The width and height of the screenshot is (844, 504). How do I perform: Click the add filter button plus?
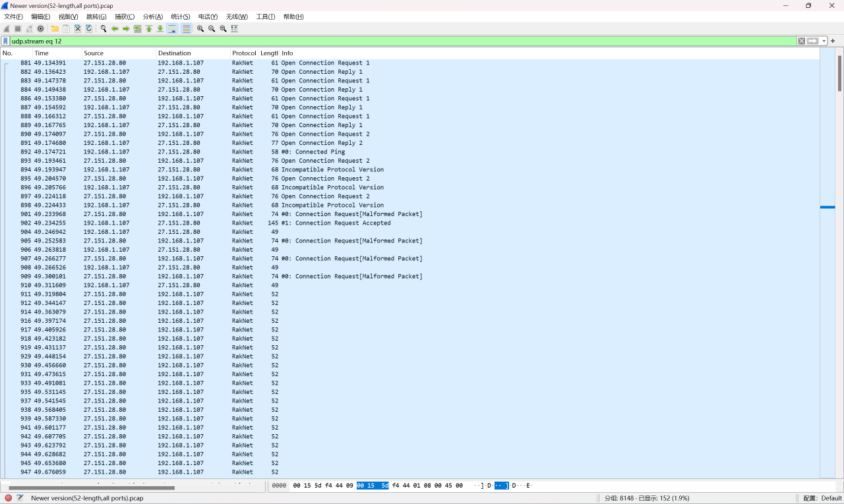[833, 41]
